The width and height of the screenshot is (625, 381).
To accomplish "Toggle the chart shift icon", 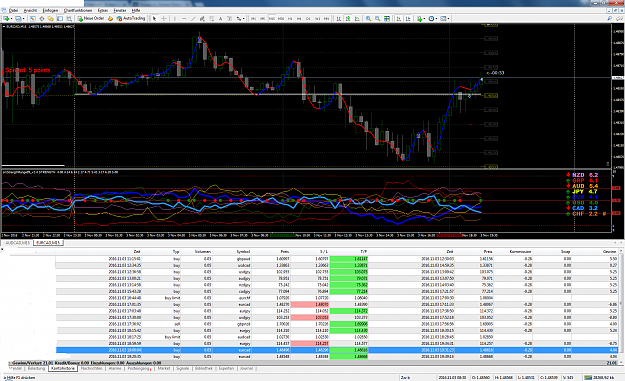I will click(x=408, y=18).
